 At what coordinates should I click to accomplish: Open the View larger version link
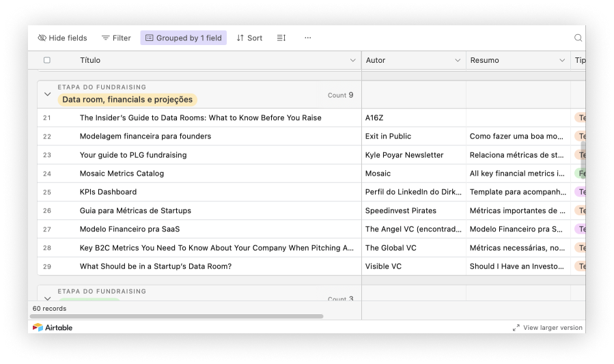pyautogui.click(x=552, y=328)
